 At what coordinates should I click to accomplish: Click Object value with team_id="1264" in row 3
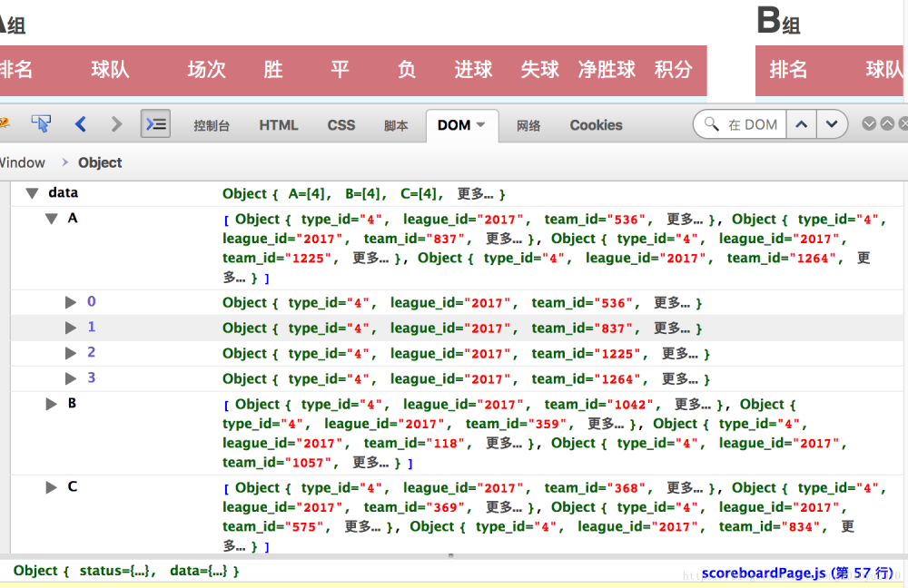[x=466, y=379]
